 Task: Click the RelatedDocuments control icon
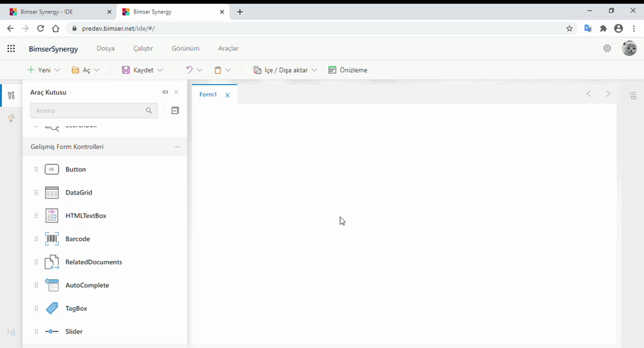(52, 262)
